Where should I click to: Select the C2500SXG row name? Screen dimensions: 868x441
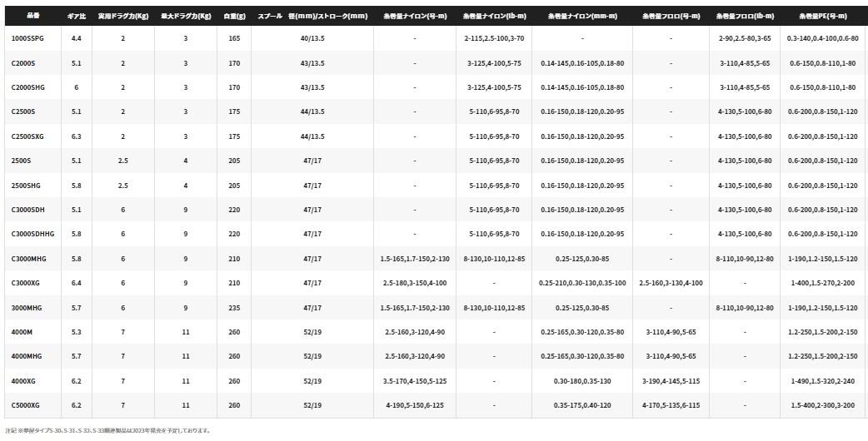click(x=28, y=136)
